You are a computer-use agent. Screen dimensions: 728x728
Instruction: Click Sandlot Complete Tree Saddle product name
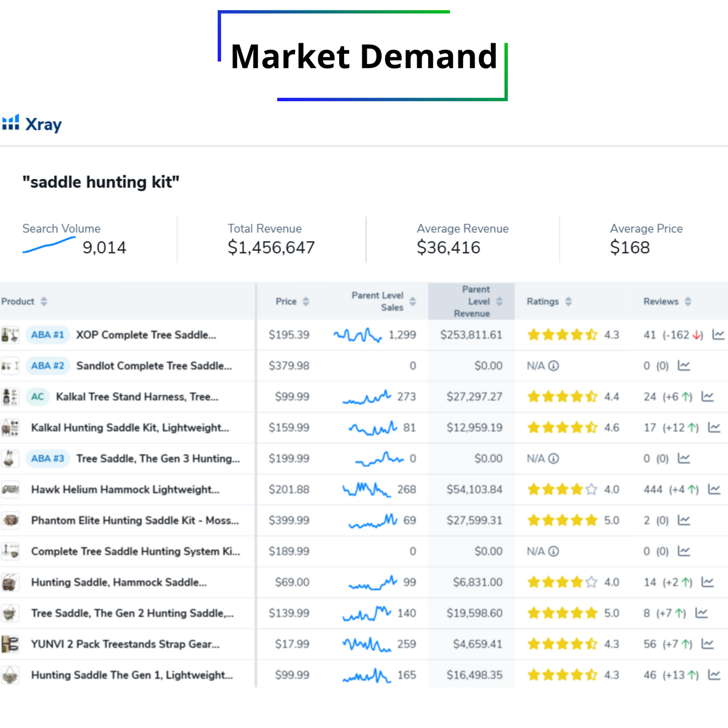[x=154, y=366]
